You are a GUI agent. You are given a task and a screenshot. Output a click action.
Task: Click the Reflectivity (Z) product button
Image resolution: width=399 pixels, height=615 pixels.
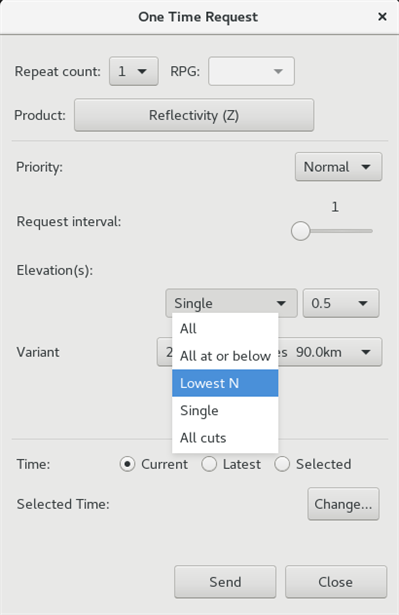pyautogui.click(x=194, y=115)
